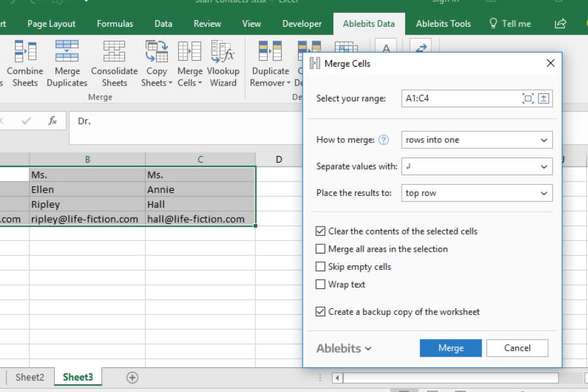This screenshot has width=588, height=392.
Task: Launch the Consolidate Sheets tool
Action: pyautogui.click(x=114, y=52)
